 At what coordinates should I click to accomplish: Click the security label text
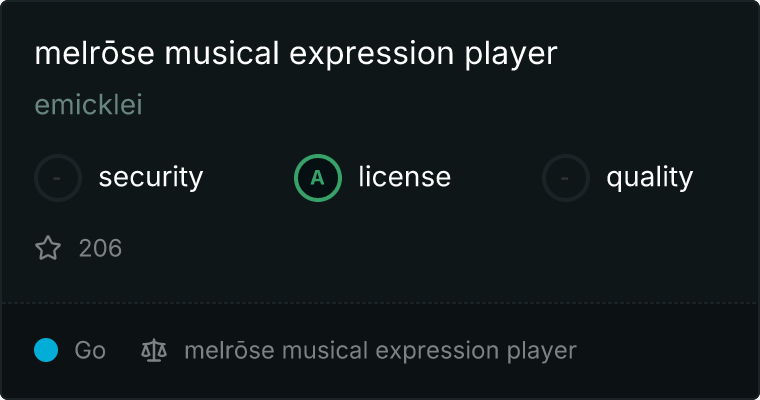(x=151, y=178)
